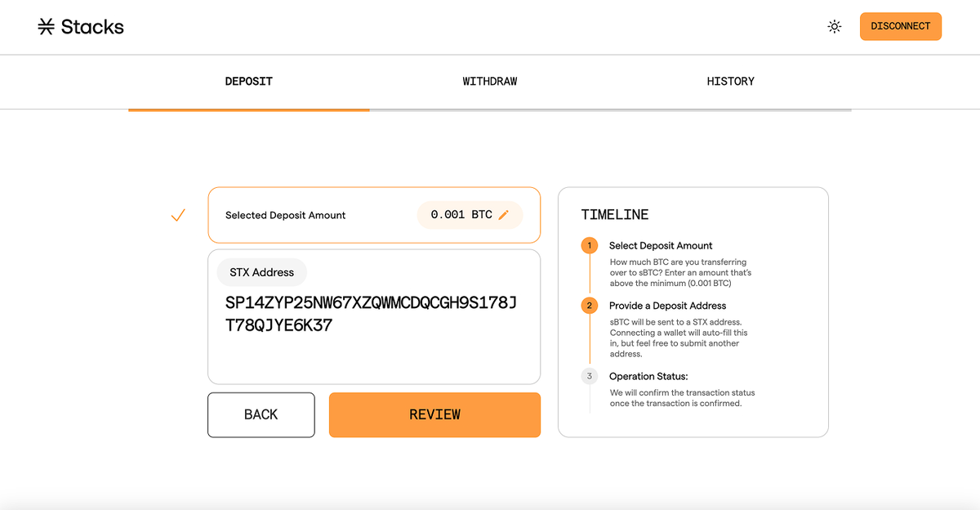980x510 pixels.
Task: Select the Provide a Deposit Address step title
Action: (x=667, y=306)
